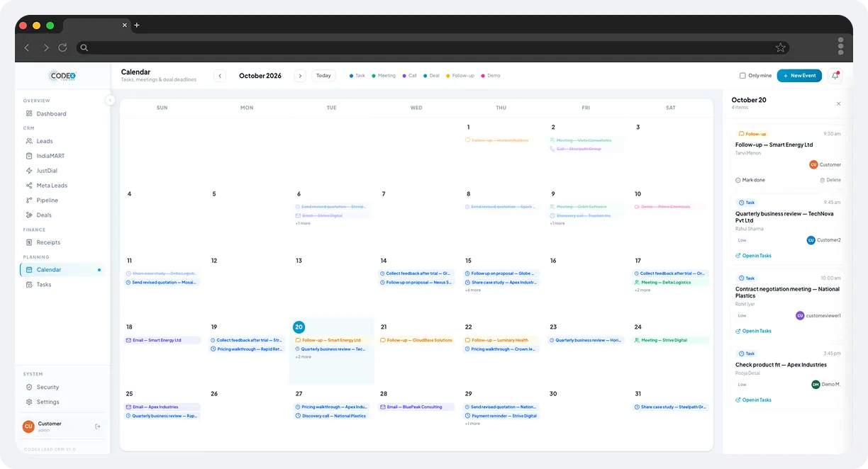
Task: Expand +6 more events on October 15
Action: 473,290
